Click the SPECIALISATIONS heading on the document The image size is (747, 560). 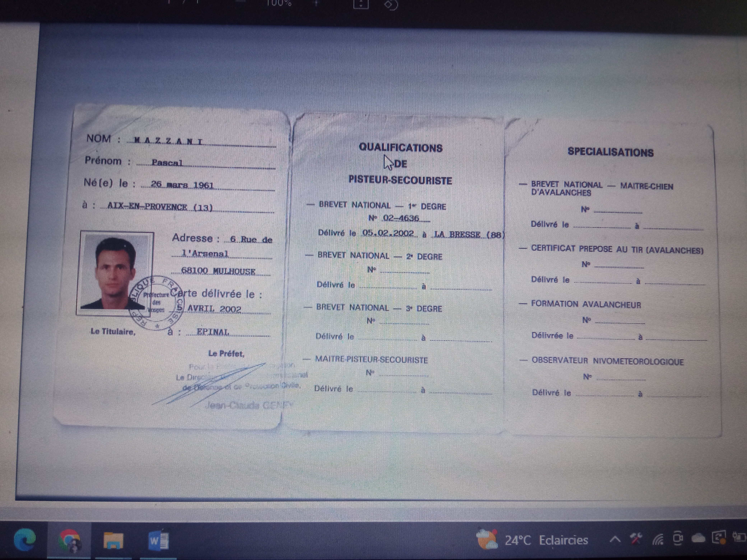[x=610, y=152]
